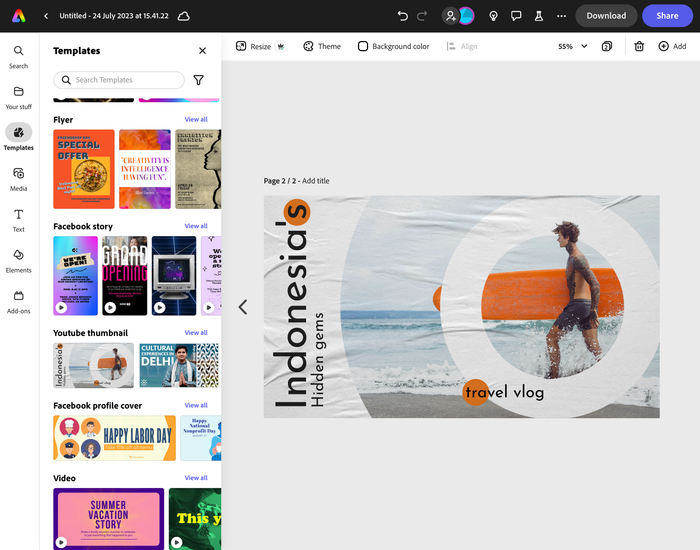Screen dimensions: 700x550
Task: Open the more options ellipsis menu
Action: (561, 16)
